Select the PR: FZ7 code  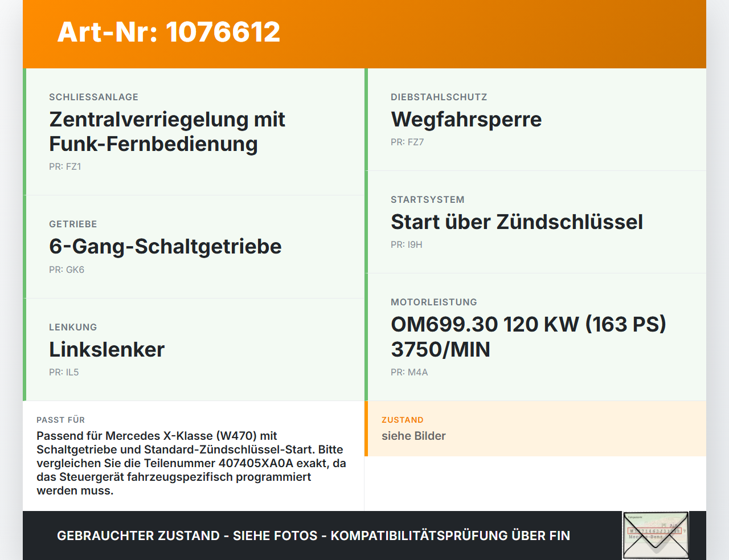407,142
